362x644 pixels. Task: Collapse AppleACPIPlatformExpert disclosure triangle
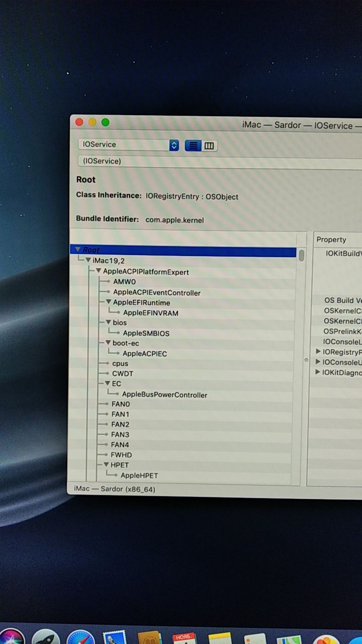click(98, 271)
